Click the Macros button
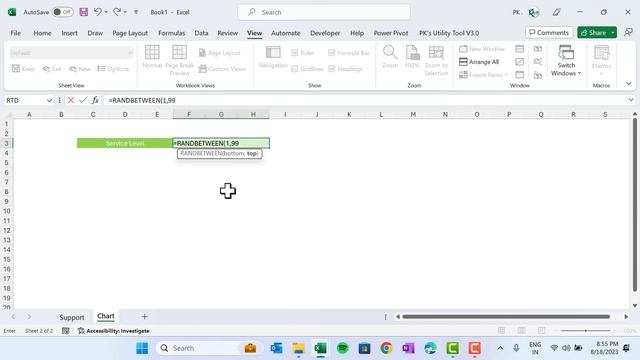Viewport: 640px width, 360px height. click(601, 60)
